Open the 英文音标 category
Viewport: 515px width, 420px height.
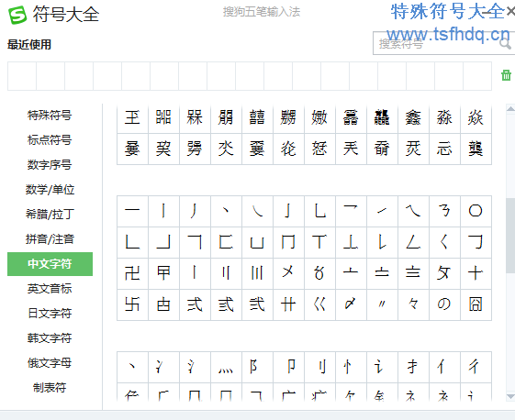[x=50, y=289]
